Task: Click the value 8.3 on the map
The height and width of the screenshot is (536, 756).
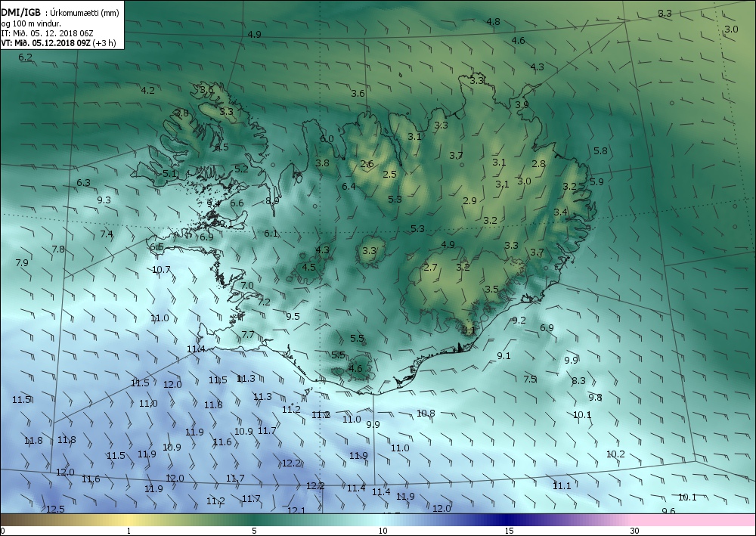Action: pyautogui.click(x=578, y=381)
